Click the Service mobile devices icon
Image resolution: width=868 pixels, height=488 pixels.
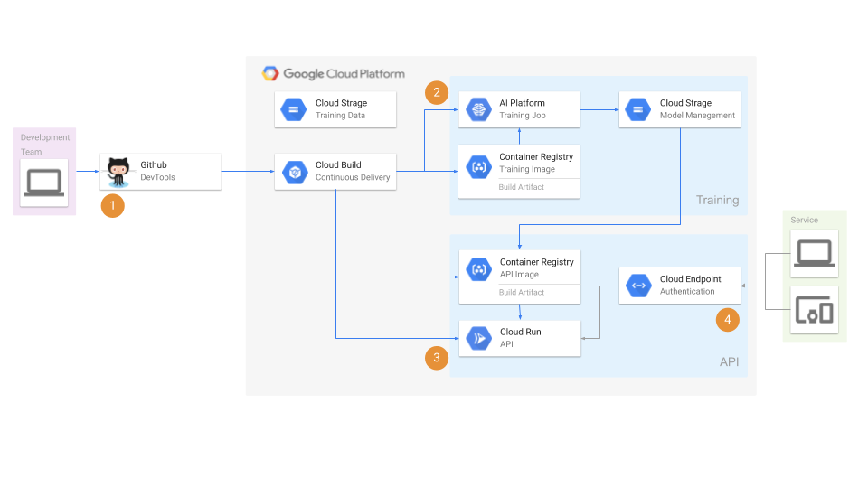(815, 310)
